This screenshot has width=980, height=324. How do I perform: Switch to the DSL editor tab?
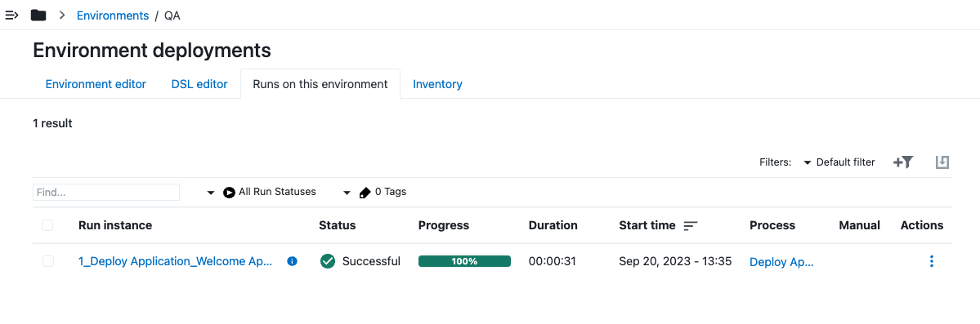click(199, 84)
